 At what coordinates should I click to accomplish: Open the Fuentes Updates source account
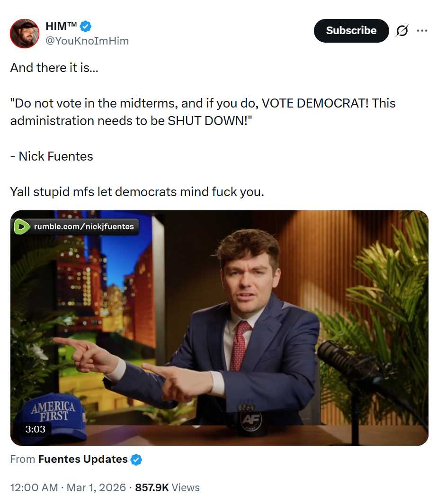click(83, 459)
